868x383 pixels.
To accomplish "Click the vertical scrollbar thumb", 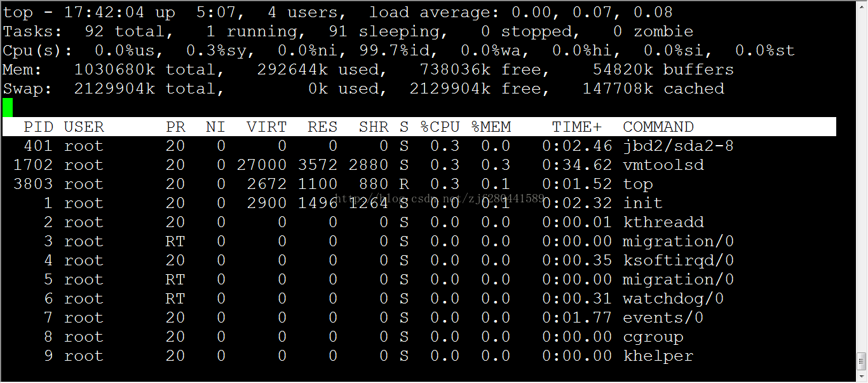I will [x=862, y=361].
